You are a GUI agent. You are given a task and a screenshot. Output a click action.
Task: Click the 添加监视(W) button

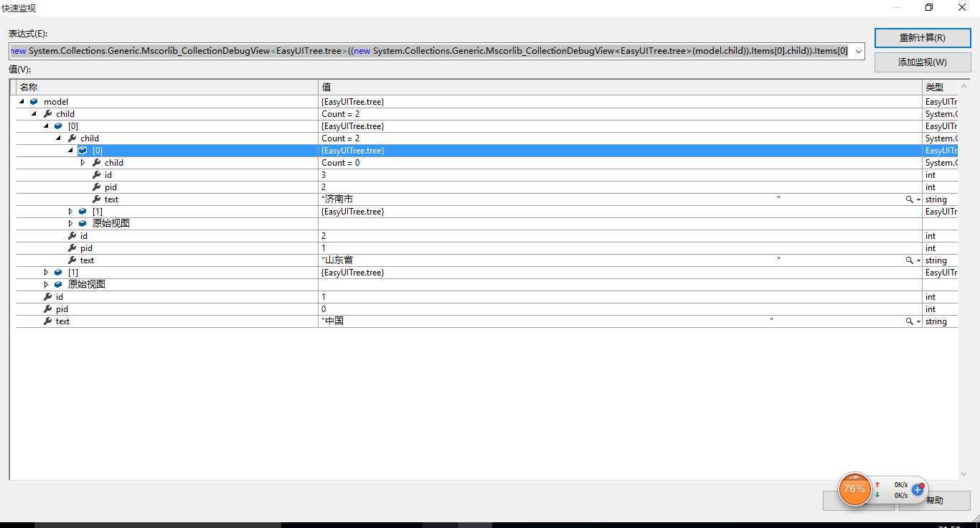pyautogui.click(x=922, y=62)
